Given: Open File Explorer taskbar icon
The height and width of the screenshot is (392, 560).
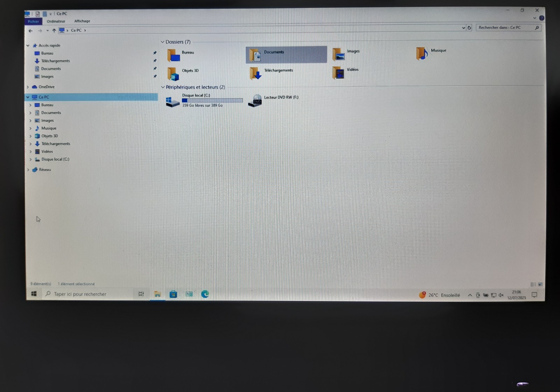Looking at the screenshot, I should (x=157, y=294).
